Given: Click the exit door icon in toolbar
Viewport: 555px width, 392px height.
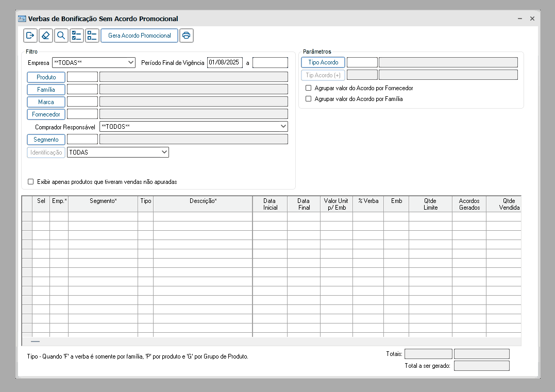Looking at the screenshot, I should [x=30, y=36].
